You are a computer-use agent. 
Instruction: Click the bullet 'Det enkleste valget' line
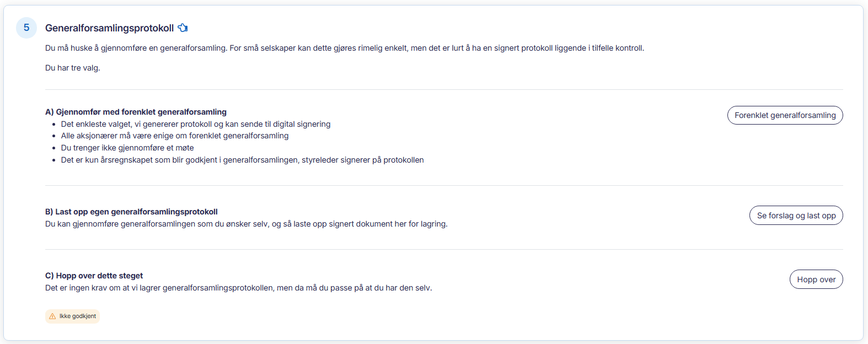(x=196, y=124)
